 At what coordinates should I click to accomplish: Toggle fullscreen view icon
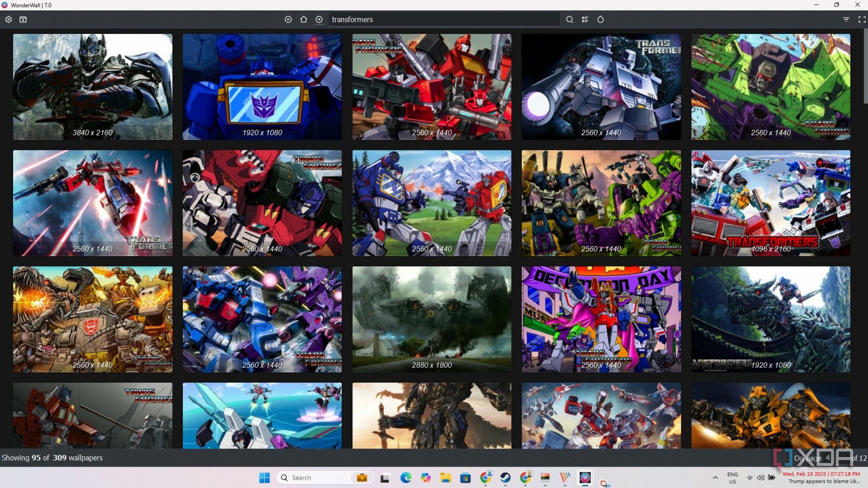click(862, 20)
